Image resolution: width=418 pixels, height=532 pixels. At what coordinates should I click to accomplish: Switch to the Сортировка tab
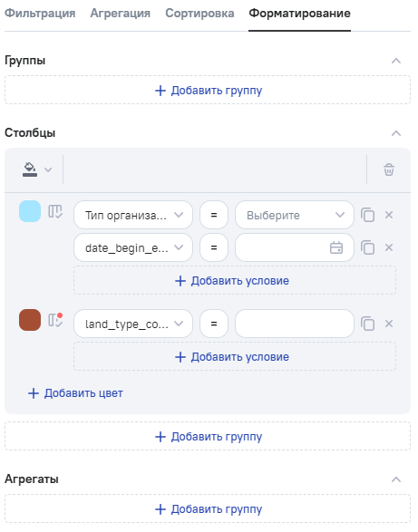pyautogui.click(x=199, y=14)
